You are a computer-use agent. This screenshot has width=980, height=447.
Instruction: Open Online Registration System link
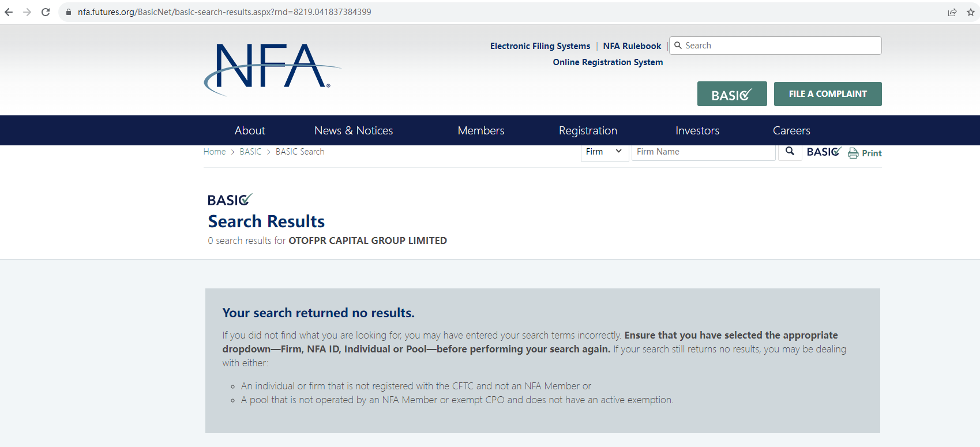tap(608, 62)
